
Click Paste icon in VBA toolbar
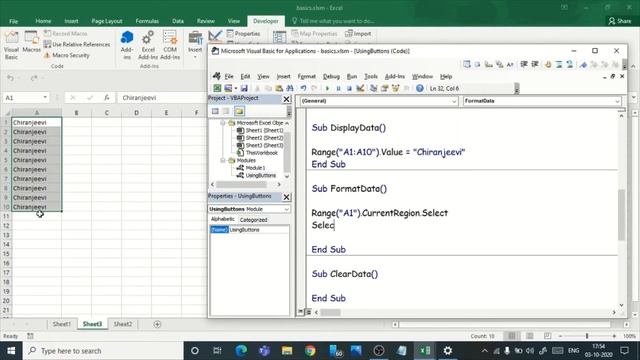(279, 88)
